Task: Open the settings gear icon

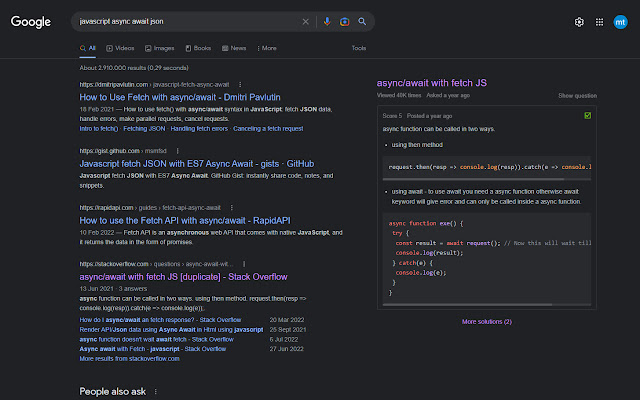Action: point(579,22)
